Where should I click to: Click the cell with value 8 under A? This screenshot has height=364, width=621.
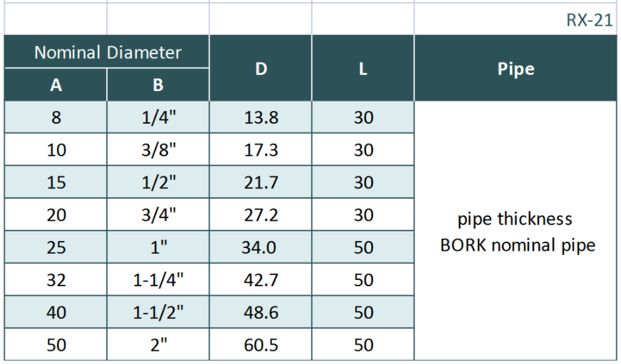point(56,118)
